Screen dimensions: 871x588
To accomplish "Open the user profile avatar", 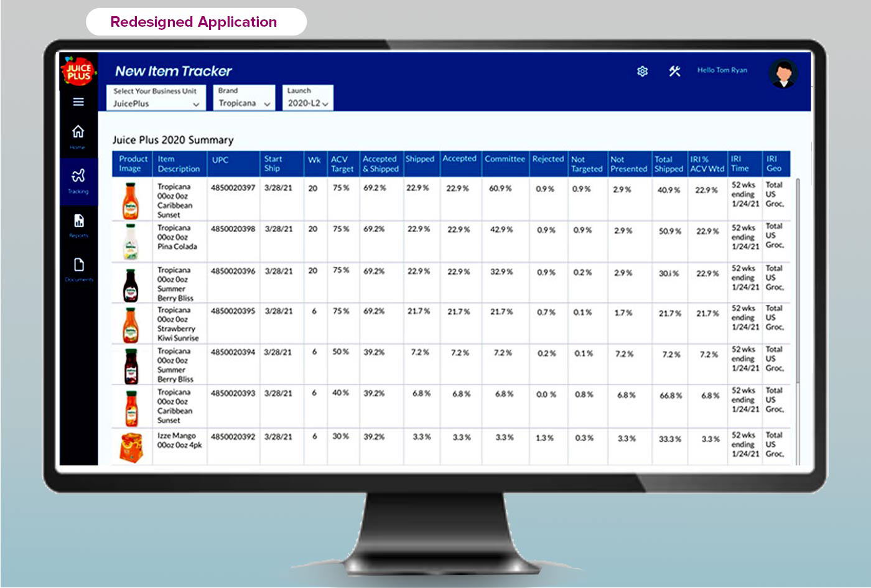I will pyautogui.click(x=783, y=73).
